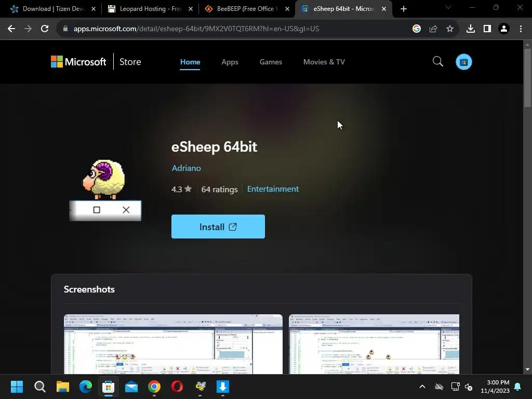
Task: Toggle the browser side panel
Action: click(x=487, y=29)
